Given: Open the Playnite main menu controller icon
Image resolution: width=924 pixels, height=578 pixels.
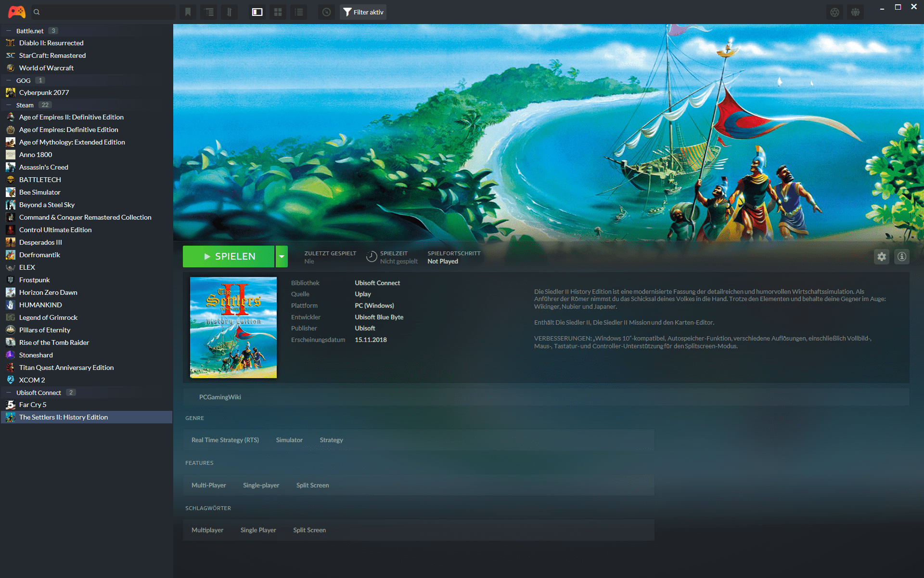Looking at the screenshot, I should pos(16,12).
